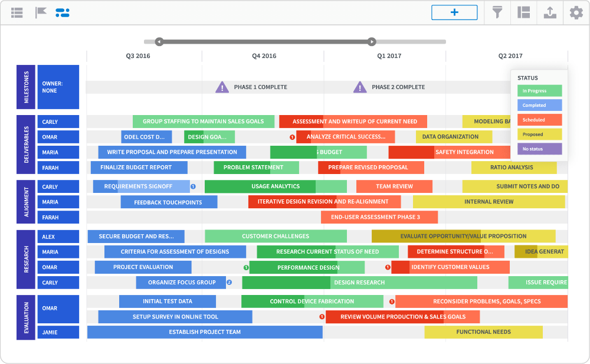
Task: Pick the Proposed status legend swatch
Action: [x=539, y=135]
